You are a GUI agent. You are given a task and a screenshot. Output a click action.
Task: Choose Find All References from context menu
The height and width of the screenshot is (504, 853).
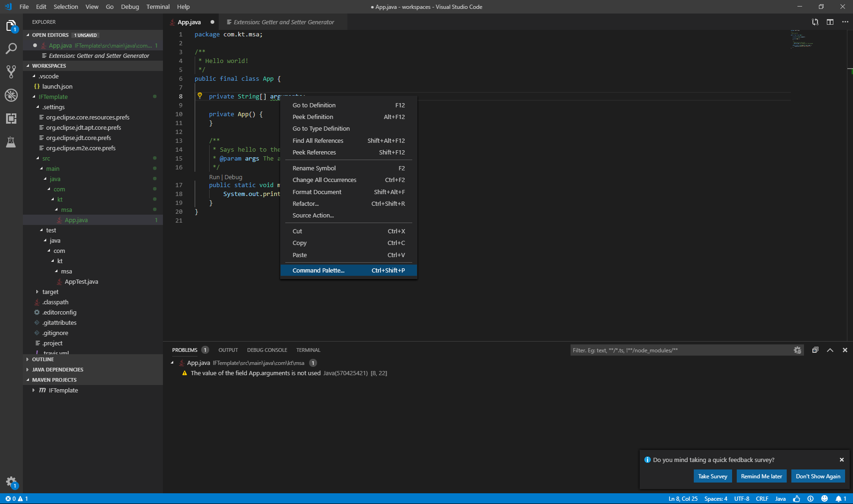pos(348,140)
